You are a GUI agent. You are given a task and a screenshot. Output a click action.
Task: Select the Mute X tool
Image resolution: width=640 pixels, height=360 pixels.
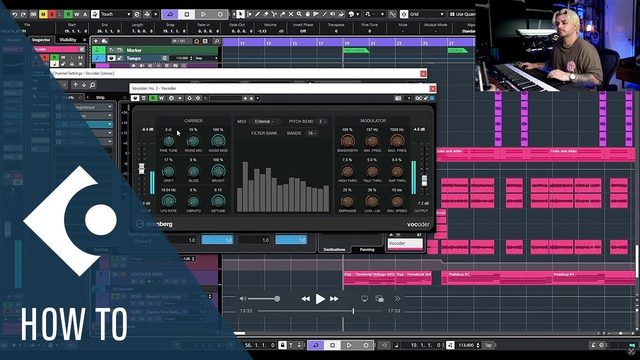click(x=291, y=14)
